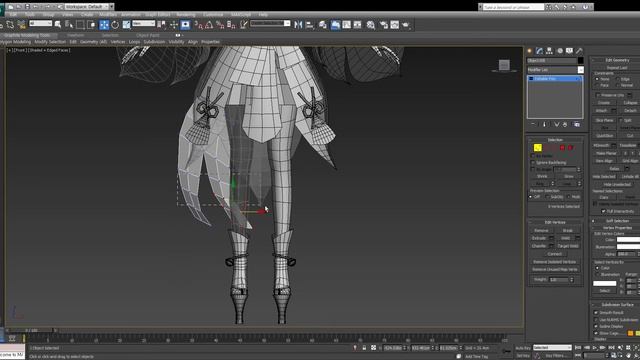Switch to the Hierarchy command panel
The width and height of the screenshot is (640, 360).
click(x=549, y=51)
